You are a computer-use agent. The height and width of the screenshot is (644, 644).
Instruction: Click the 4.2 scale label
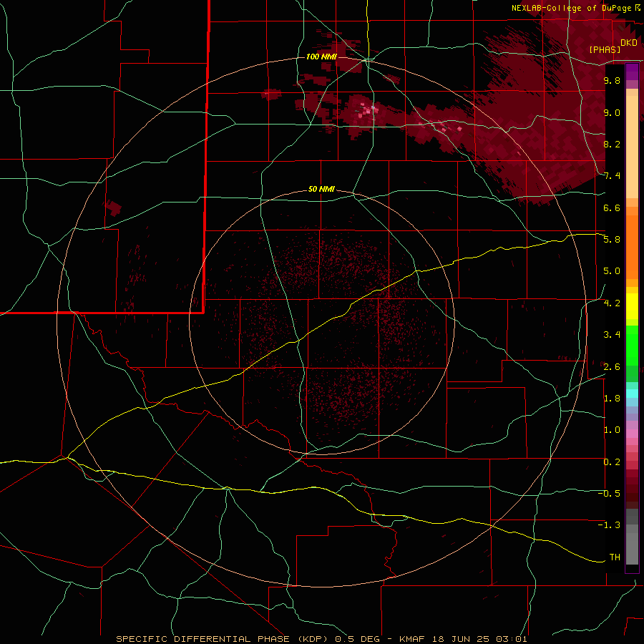coord(612,303)
